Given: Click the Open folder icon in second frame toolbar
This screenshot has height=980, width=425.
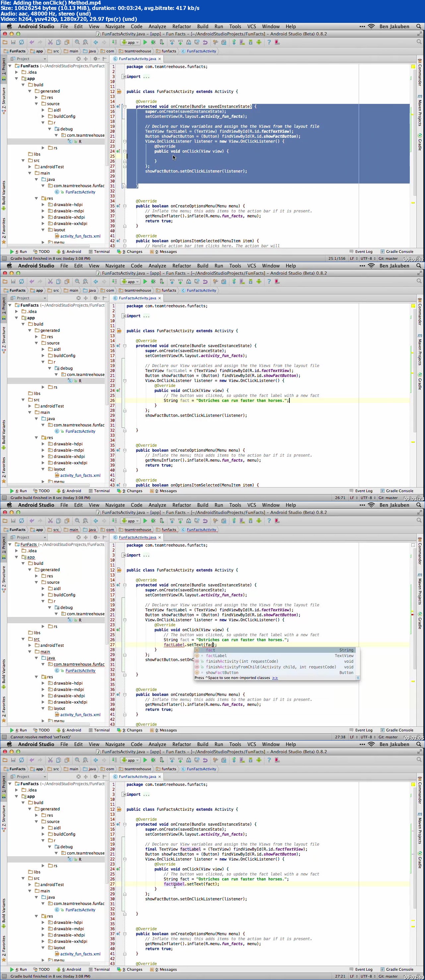Looking at the screenshot, I should coord(5,281).
